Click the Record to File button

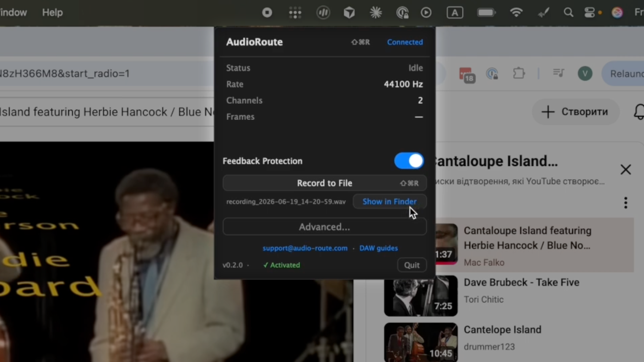tap(325, 183)
